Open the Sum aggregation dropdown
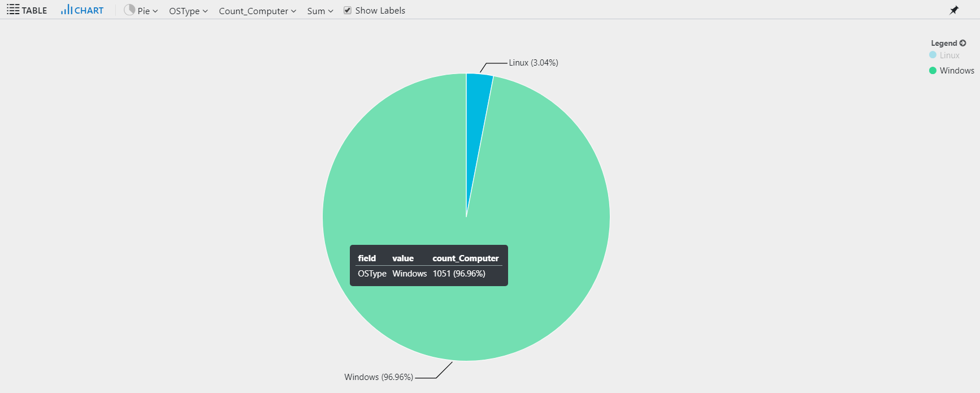The image size is (980, 393). [320, 11]
